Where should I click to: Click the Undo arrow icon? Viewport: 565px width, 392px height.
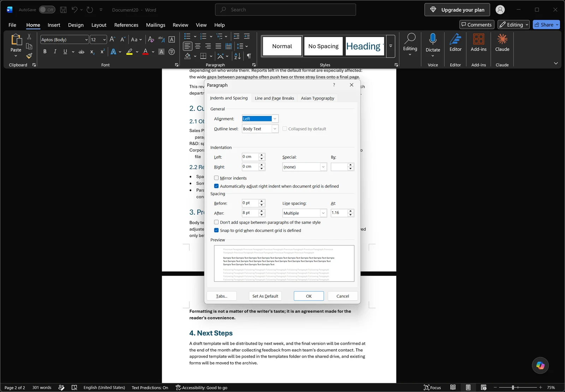click(x=75, y=10)
